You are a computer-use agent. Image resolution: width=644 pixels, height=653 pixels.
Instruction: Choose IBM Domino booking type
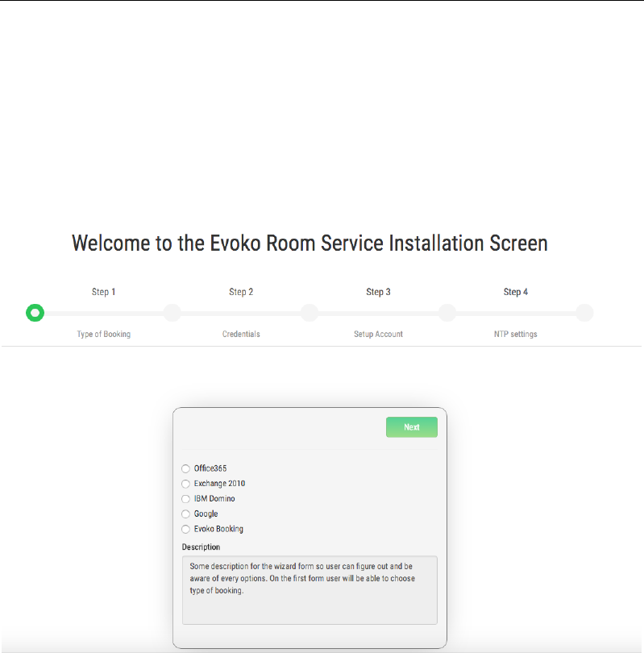point(185,499)
